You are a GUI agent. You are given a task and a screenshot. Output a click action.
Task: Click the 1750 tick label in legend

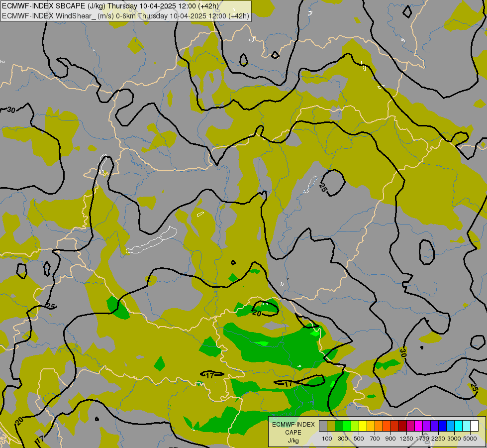pos(422,439)
